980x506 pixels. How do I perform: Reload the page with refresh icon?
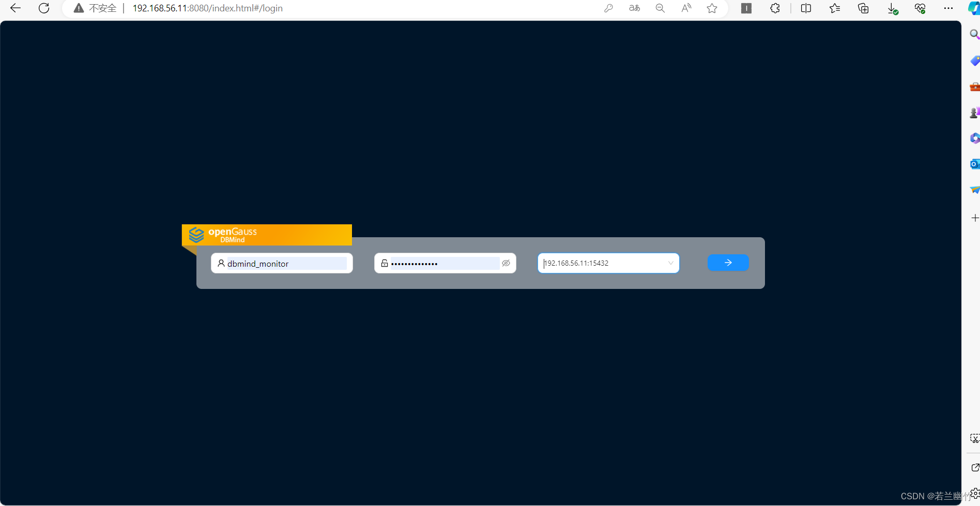point(44,8)
